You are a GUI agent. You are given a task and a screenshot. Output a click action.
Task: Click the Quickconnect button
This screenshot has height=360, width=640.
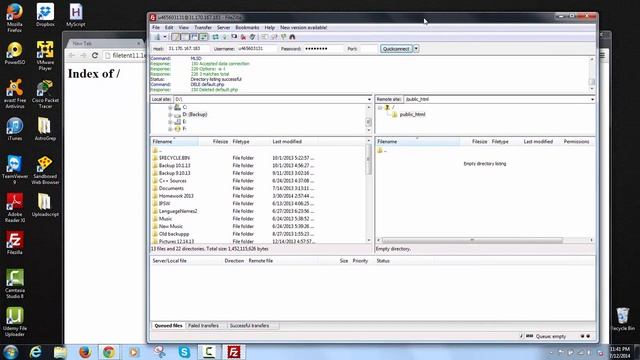(396, 49)
